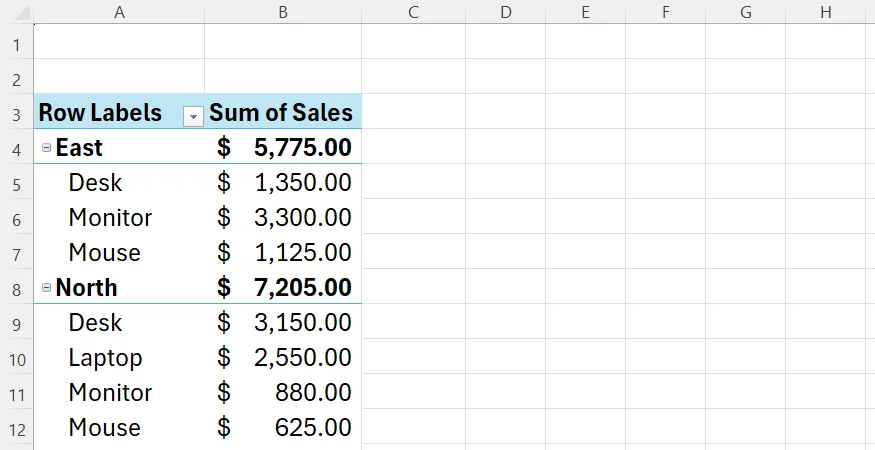
Task: Open the Row Labels filter dropdown
Action: pyautogui.click(x=193, y=116)
